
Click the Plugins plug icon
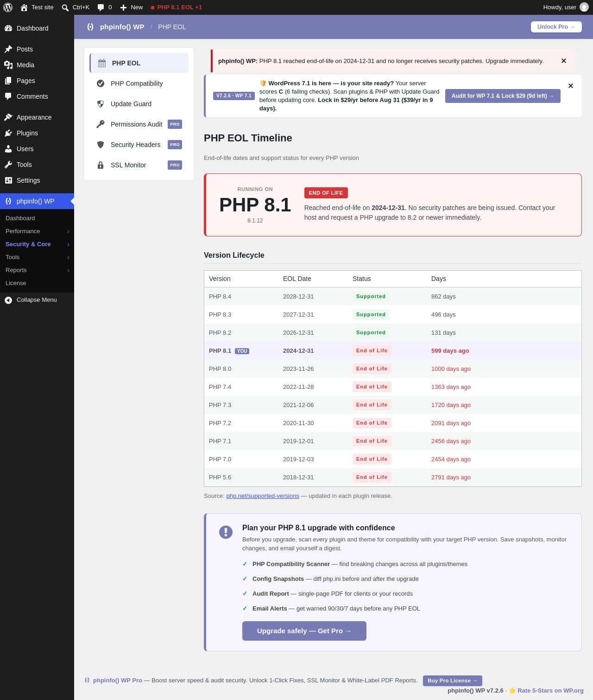click(x=8, y=133)
